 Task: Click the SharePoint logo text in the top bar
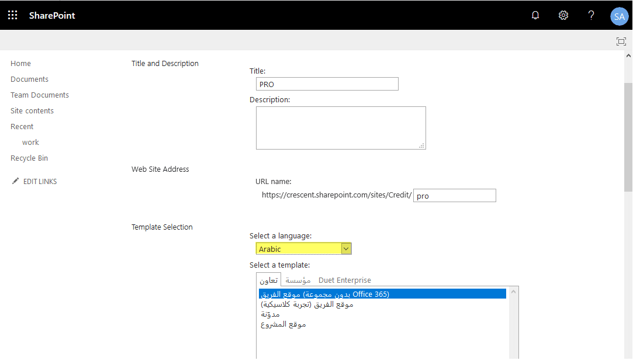coord(51,16)
